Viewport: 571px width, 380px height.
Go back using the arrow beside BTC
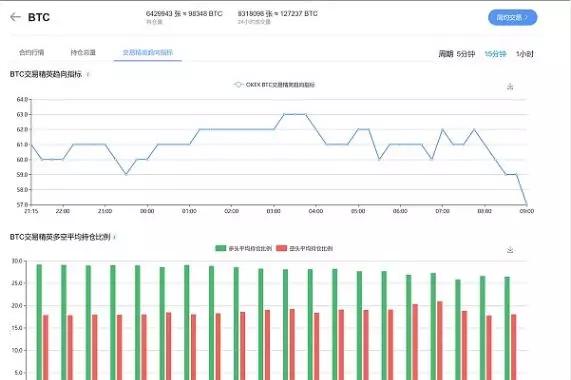(15, 17)
